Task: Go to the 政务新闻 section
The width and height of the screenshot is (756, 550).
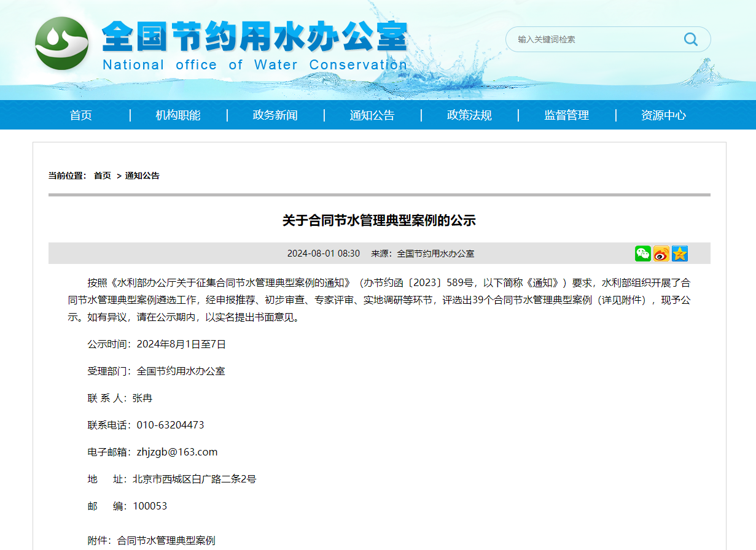Action: click(275, 115)
